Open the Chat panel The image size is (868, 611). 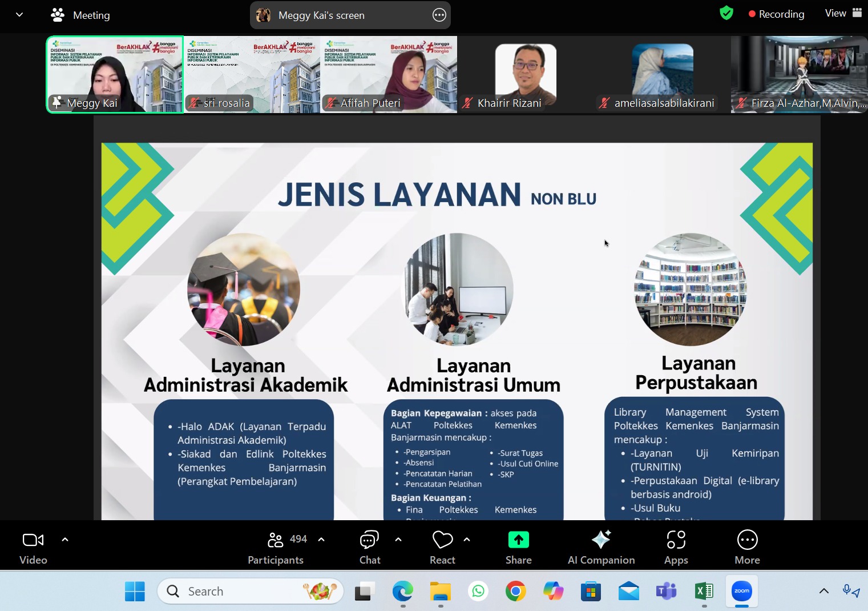click(369, 547)
